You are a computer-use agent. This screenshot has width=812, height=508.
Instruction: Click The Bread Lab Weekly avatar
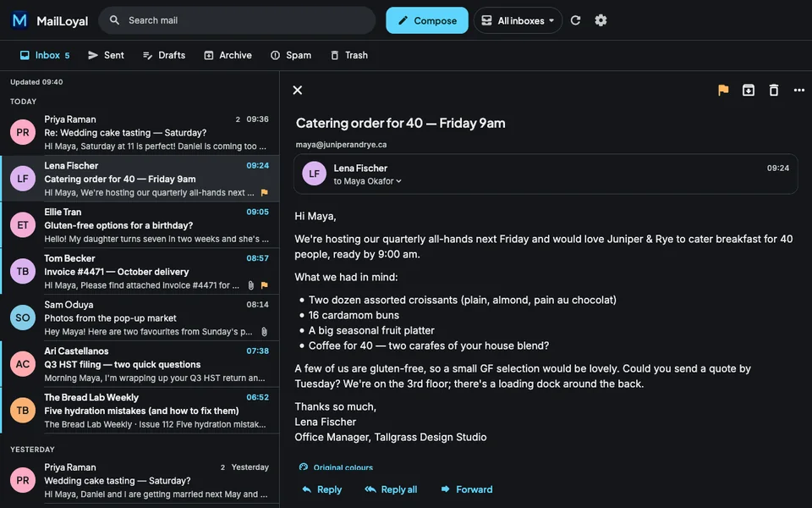coord(23,411)
